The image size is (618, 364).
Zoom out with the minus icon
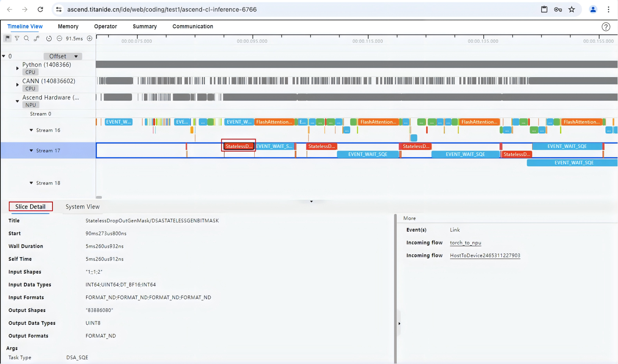click(x=60, y=38)
